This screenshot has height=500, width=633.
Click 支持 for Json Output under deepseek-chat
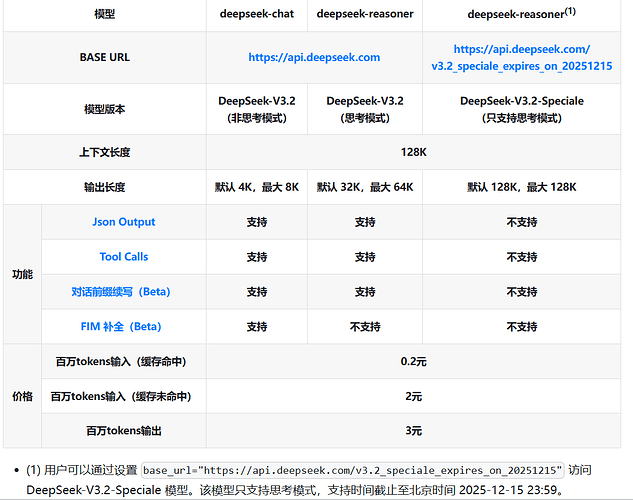(x=257, y=222)
